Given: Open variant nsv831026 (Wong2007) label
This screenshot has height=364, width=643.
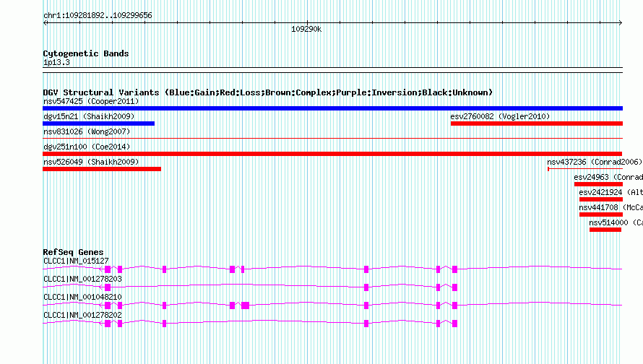Looking at the screenshot, I should (x=87, y=131).
